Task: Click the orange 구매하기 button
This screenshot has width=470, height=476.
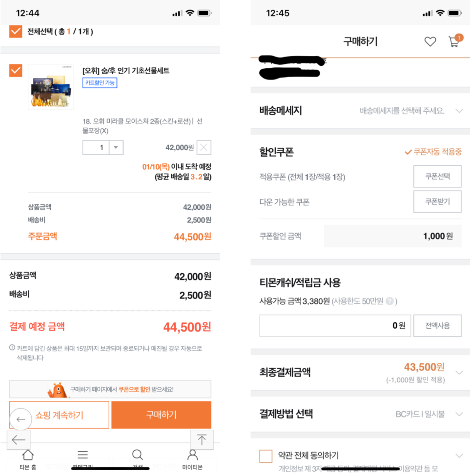Action: (162, 415)
